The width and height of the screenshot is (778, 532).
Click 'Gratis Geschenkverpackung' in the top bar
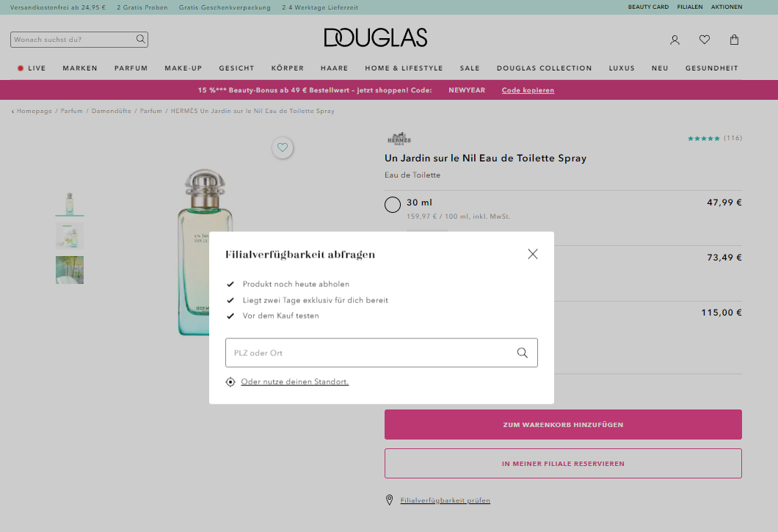(225, 7)
